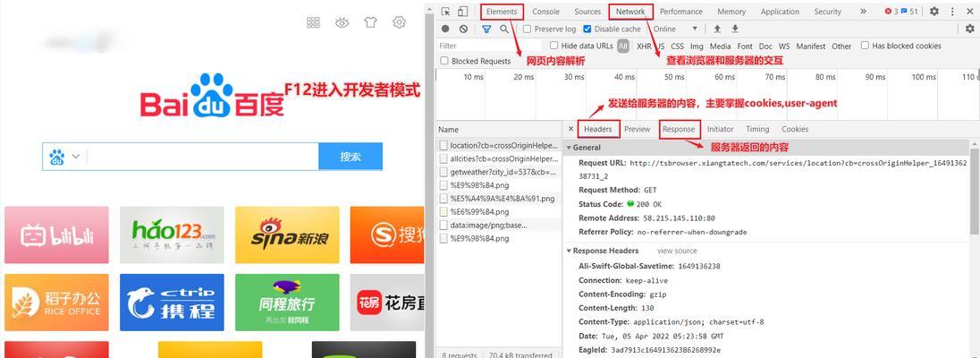This screenshot has width=980, height=358.
Task: Enable the Preserve log checkbox
Action: point(527,29)
